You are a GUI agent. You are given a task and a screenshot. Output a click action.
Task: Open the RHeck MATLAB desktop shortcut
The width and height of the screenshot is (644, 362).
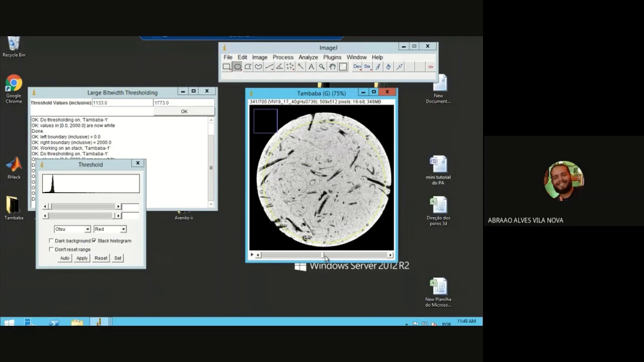click(x=14, y=168)
